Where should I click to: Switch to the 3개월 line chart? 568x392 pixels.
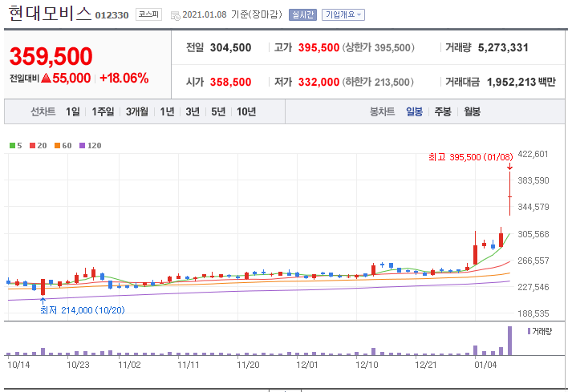point(137,111)
